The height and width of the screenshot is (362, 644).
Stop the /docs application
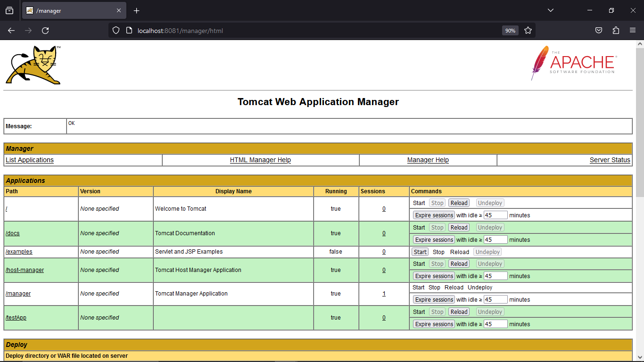click(438, 228)
